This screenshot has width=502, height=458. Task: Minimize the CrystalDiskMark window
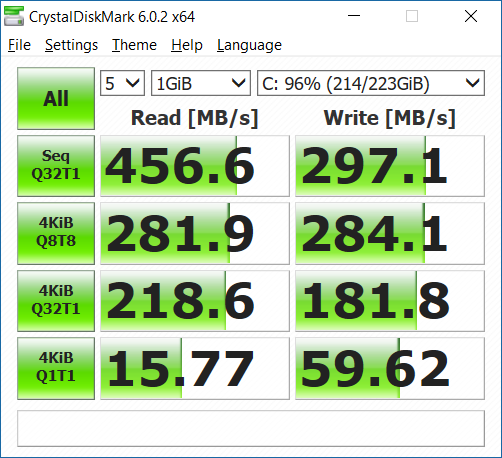pos(354,16)
